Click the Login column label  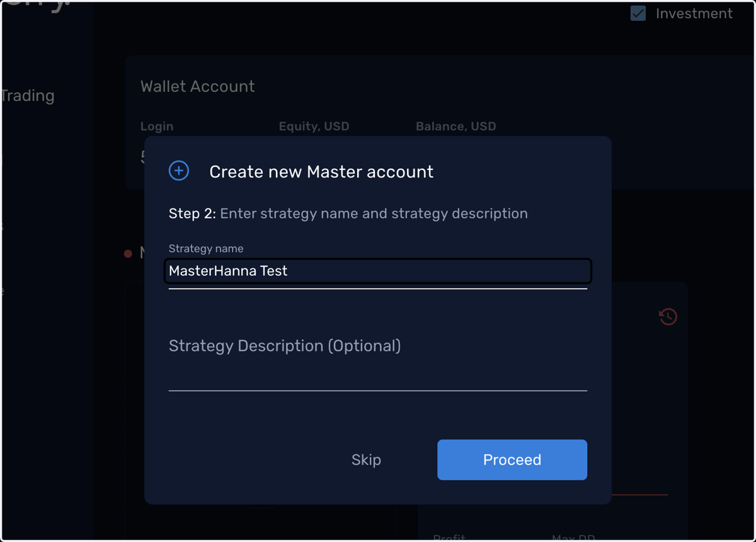coord(157,126)
